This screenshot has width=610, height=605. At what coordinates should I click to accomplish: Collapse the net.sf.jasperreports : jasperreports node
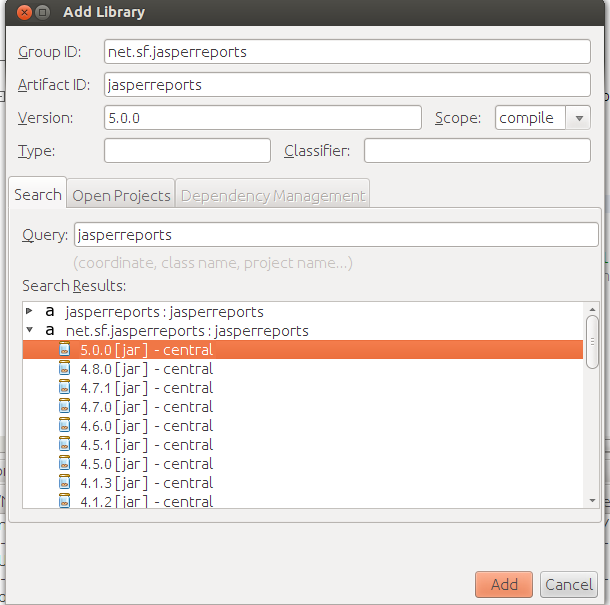[x=29, y=330]
